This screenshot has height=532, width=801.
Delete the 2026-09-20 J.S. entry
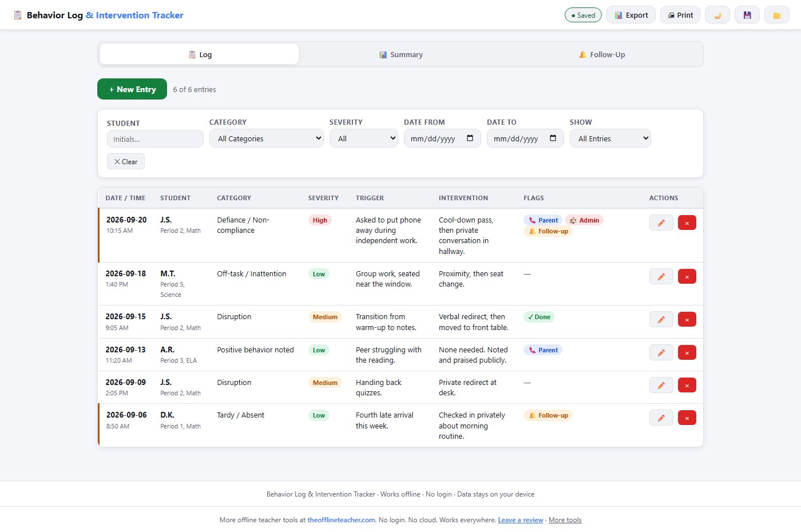click(x=687, y=223)
